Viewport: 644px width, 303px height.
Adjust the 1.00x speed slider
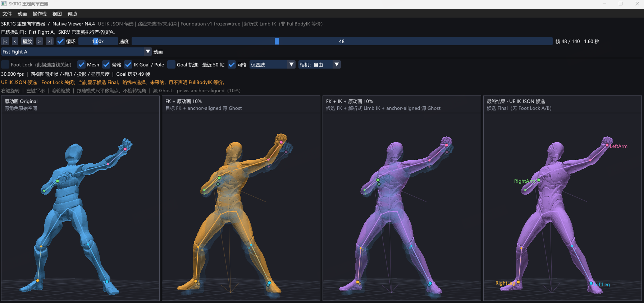(98, 41)
